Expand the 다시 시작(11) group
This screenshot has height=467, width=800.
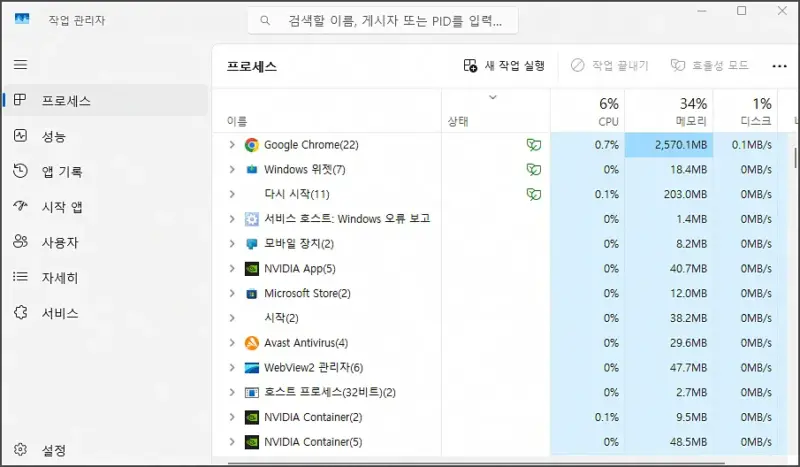coord(232,194)
